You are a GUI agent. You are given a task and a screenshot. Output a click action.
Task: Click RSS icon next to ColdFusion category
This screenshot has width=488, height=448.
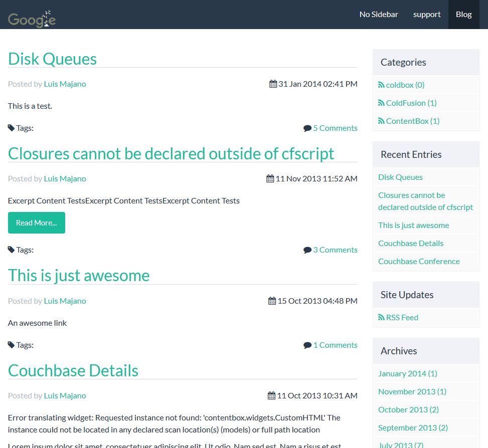(381, 103)
